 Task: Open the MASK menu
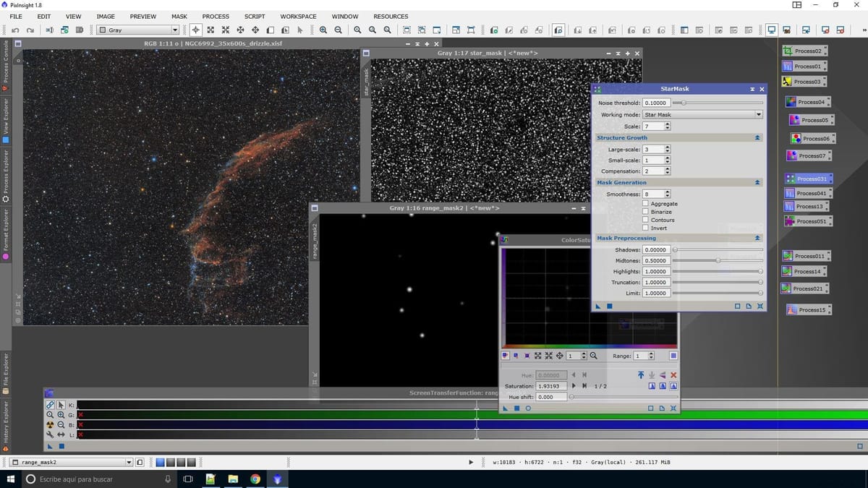179,17
